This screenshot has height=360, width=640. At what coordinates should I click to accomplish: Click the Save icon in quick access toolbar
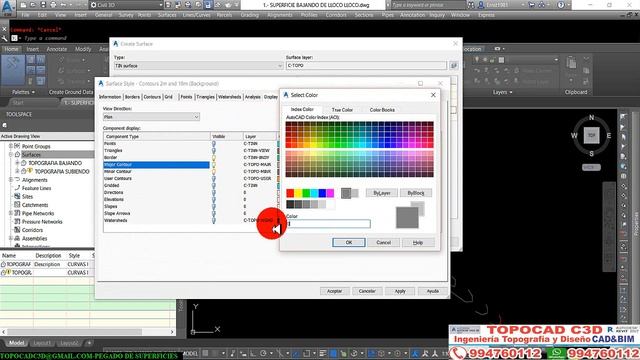pos(43,5)
